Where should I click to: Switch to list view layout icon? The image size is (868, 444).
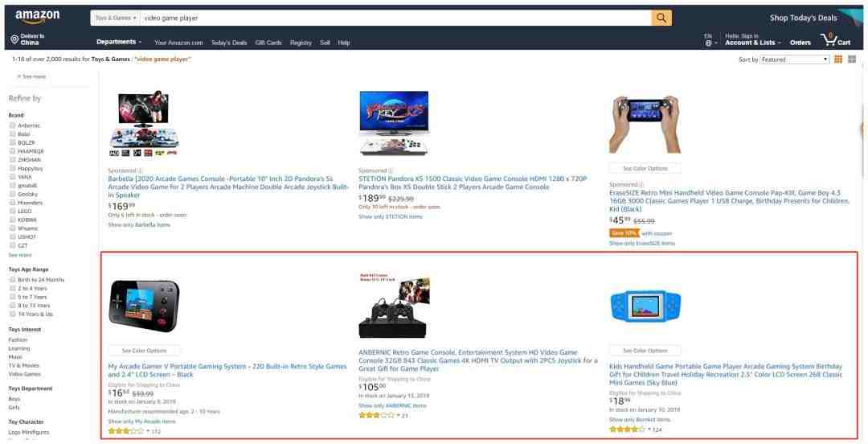852,60
